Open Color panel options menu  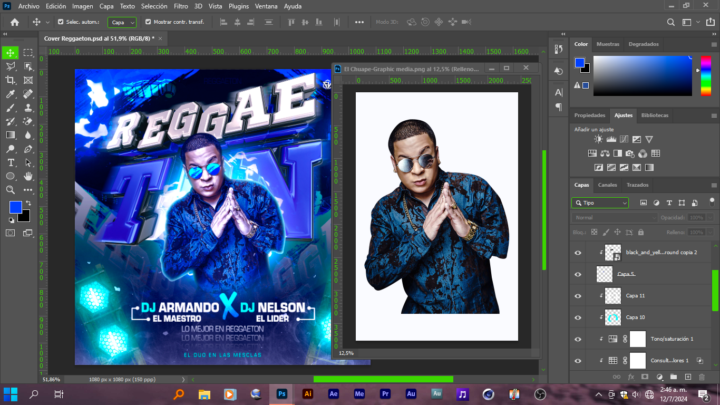coord(714,45)
